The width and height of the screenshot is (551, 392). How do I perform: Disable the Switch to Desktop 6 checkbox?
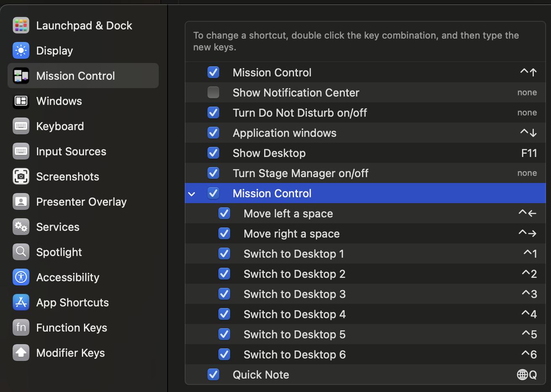click(x=224, y=354)
